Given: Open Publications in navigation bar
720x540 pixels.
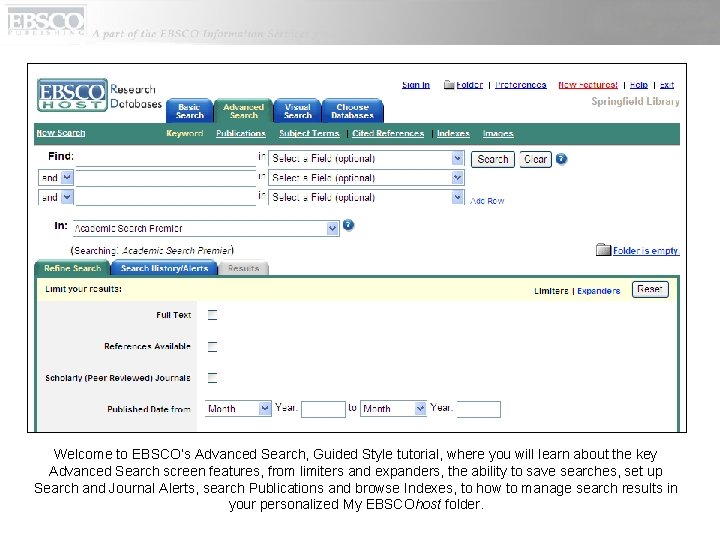Looking at the screenshot, I should 241,133.
